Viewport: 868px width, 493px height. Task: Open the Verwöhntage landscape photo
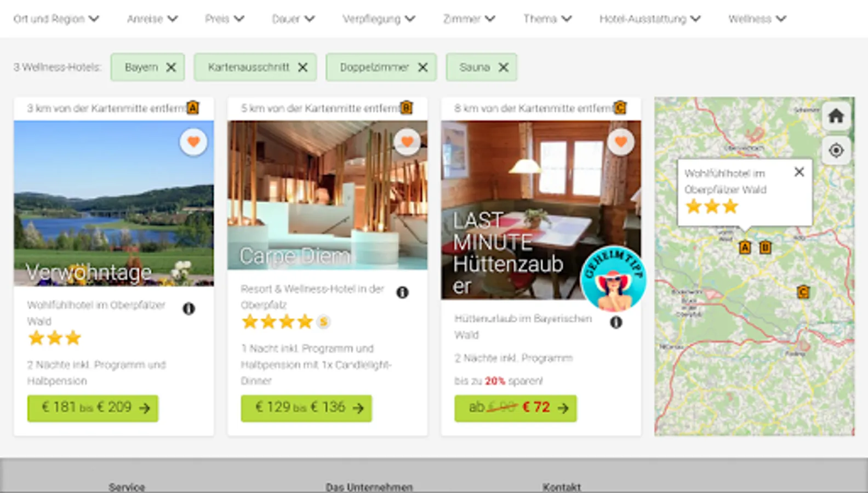[x=114, y=203]
